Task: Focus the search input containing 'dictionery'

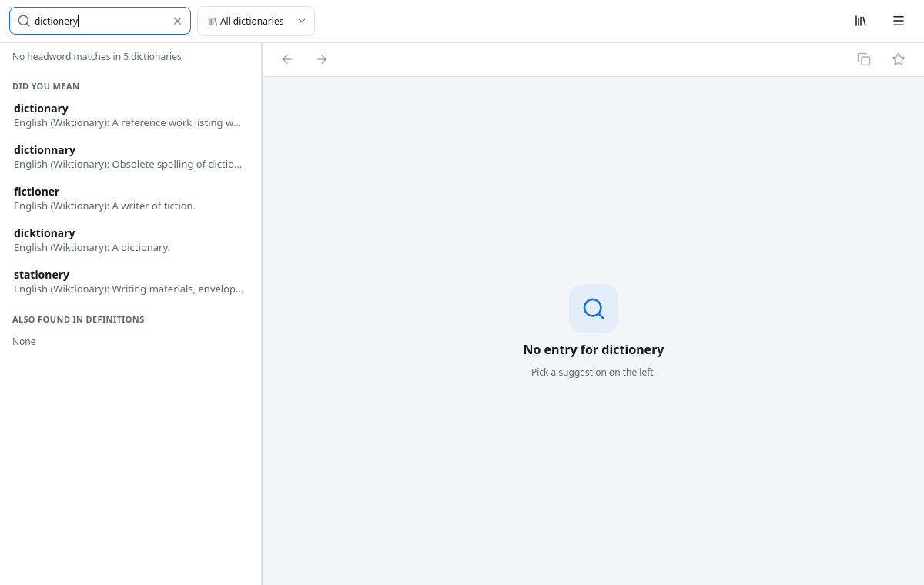Action: [x=100, y=22]
